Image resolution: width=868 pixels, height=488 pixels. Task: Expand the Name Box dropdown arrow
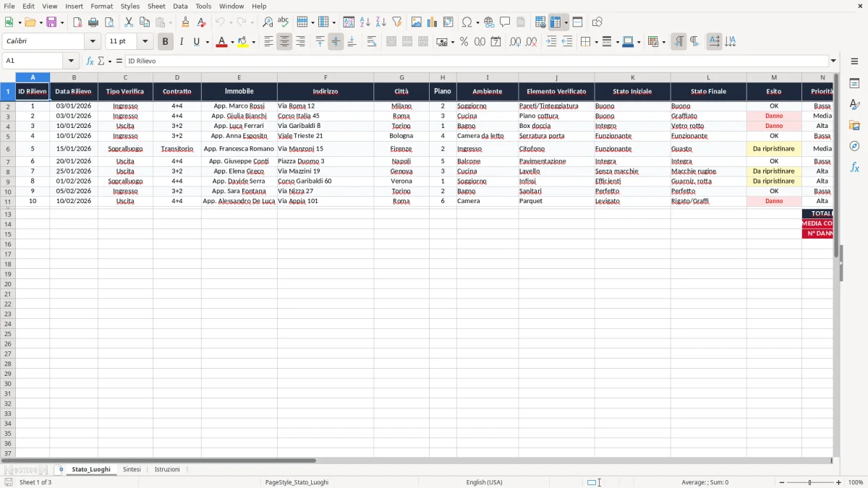point(71,61)
